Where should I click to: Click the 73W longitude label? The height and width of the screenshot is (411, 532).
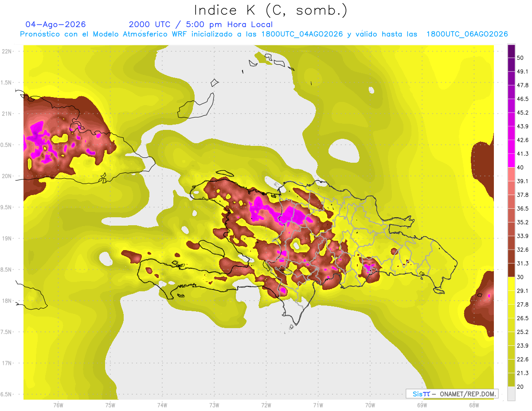[214, 405]
